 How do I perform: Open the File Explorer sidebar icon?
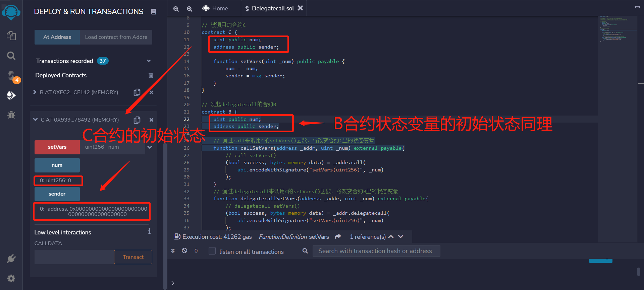point(11,35)
